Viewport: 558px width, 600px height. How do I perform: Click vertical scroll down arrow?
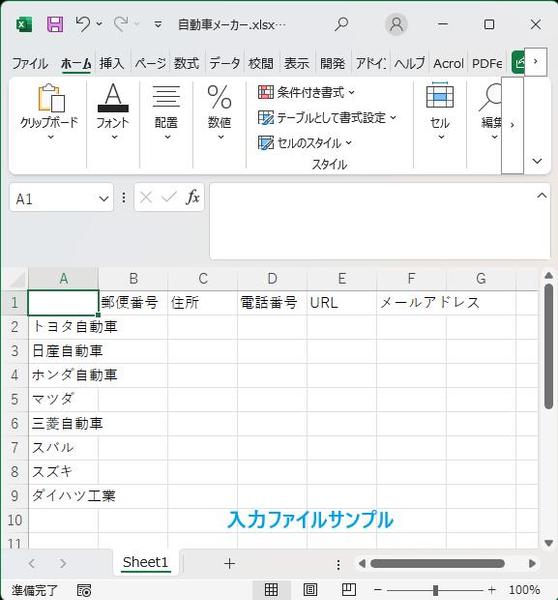[x=549, y=543]
